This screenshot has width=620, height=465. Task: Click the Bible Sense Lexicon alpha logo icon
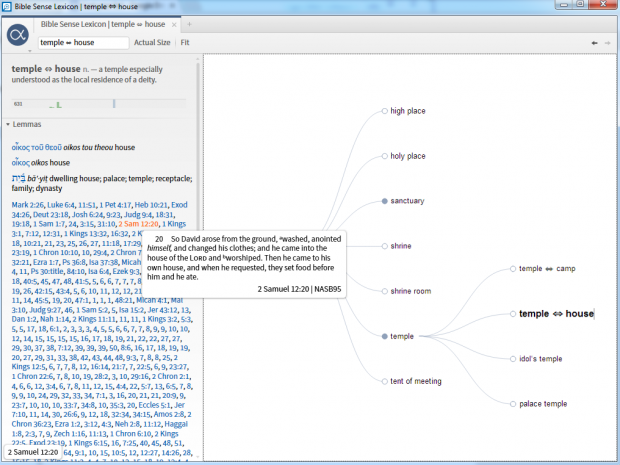click(x=17, y=36)
